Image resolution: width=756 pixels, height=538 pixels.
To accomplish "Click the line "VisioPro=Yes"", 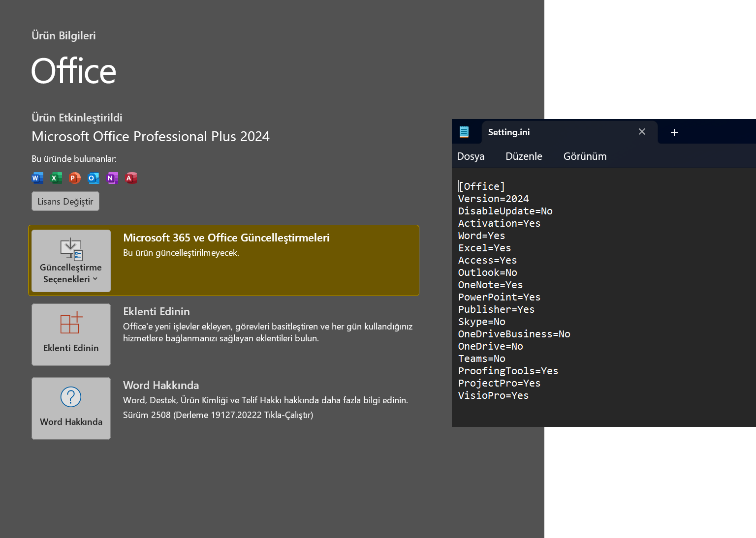I will click(494, 395).
